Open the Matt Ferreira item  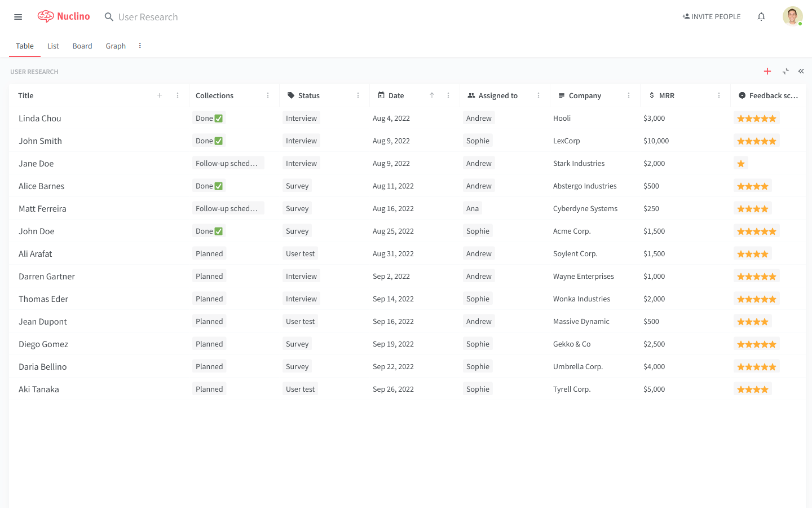(42, 209)
